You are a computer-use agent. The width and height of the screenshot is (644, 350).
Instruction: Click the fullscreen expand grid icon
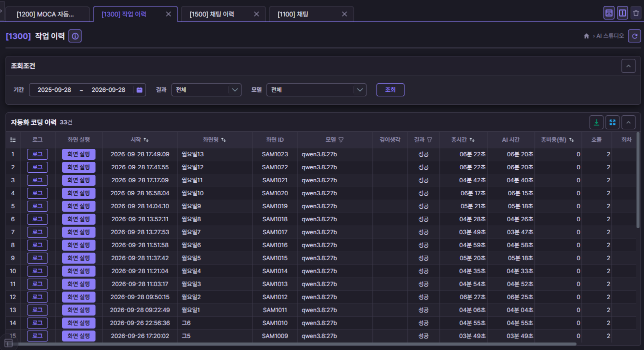click(x=612, y=122)
